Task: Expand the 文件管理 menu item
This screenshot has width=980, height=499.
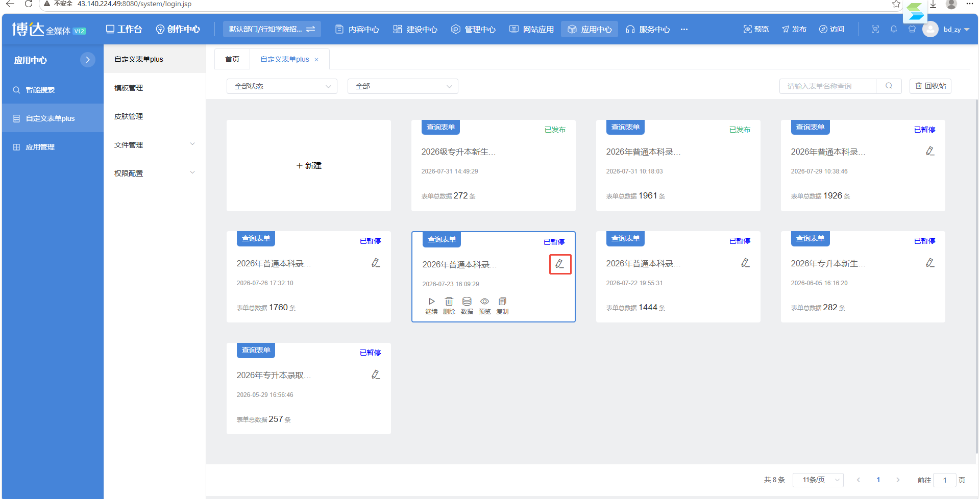Action: 155,145
